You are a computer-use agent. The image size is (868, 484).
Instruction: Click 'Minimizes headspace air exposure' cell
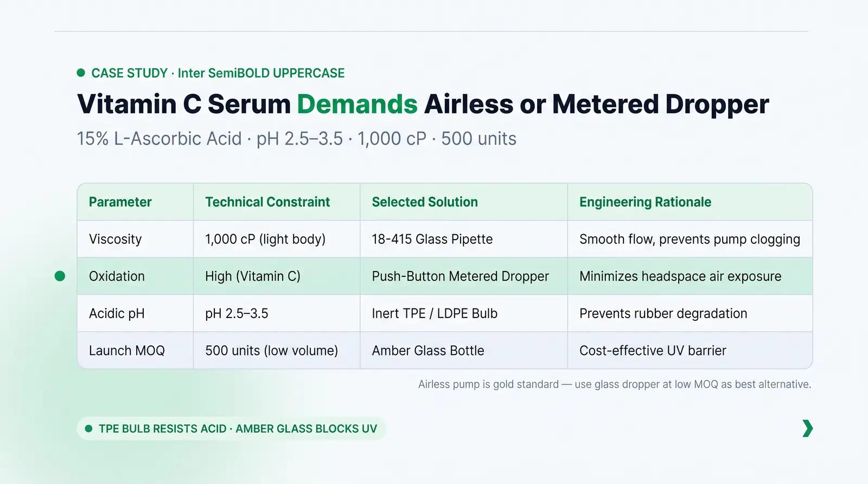click(x=690, y=276)
